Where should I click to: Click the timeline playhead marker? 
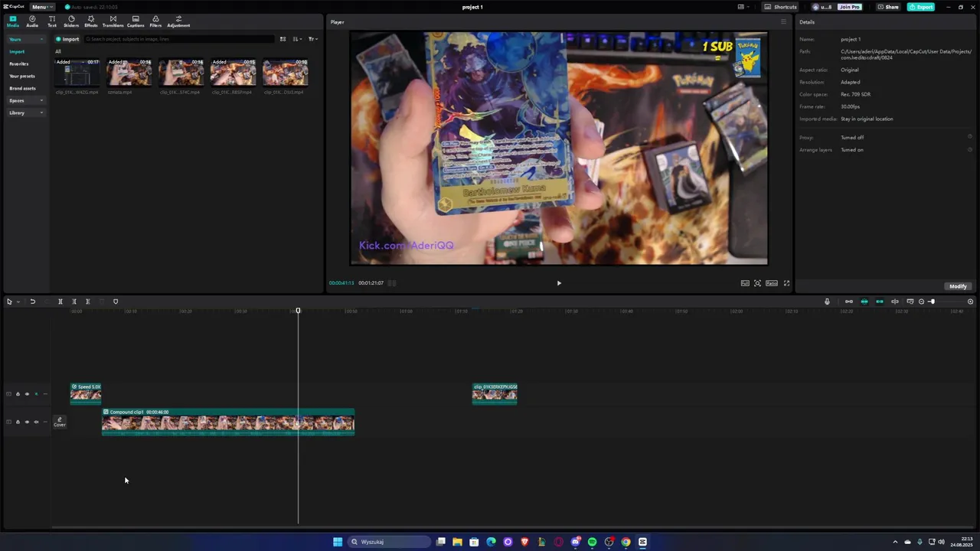(299, 311)
